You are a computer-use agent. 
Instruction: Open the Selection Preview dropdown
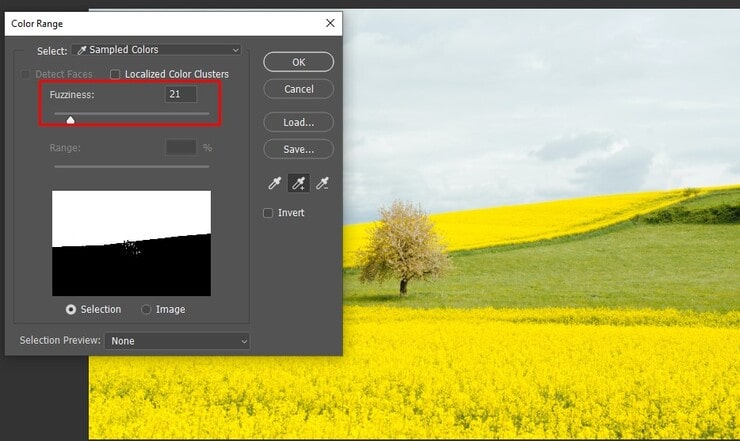coord(177,341)
